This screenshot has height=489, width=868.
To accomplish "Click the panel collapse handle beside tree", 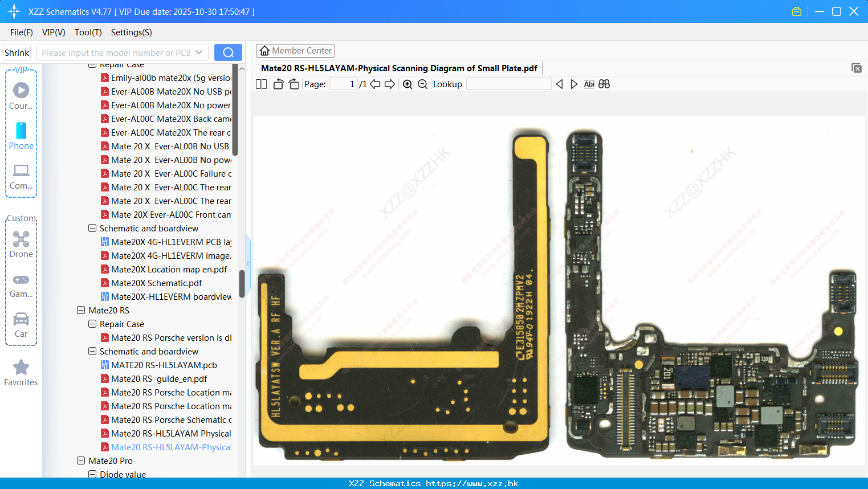I will tap(248, 264).
